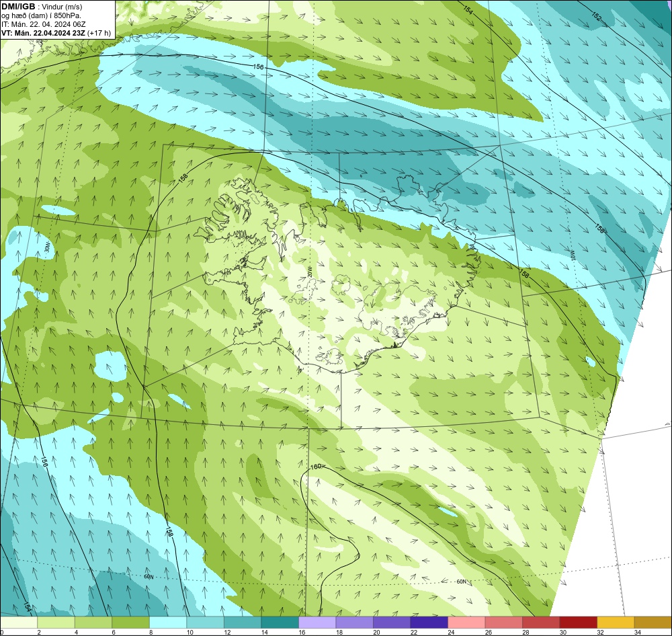The image size is (672, 636).
Task: Click the 12–14 m/s teal legend swatch
Action: coord(243,623)
